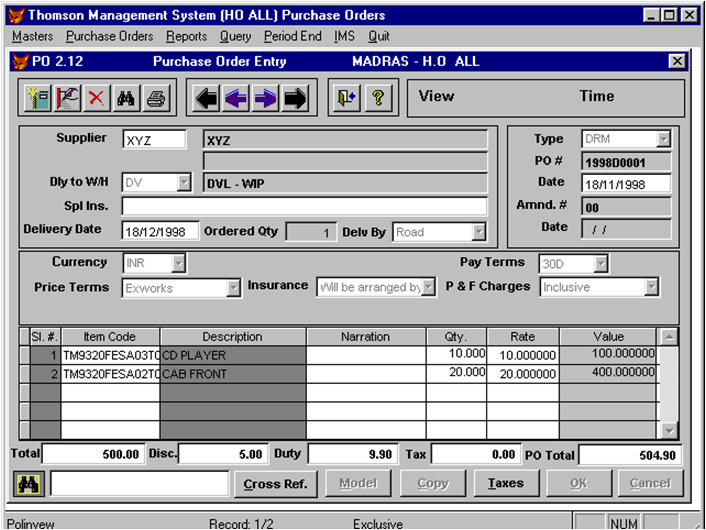Click the Delivery Date field

160,231
